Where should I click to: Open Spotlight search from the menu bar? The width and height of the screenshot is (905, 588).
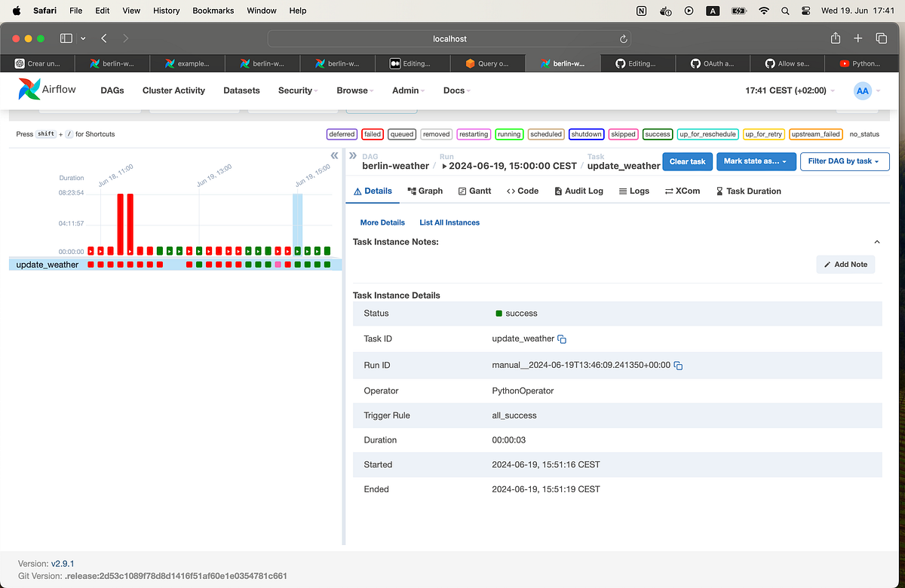click(x=785, y=11)
